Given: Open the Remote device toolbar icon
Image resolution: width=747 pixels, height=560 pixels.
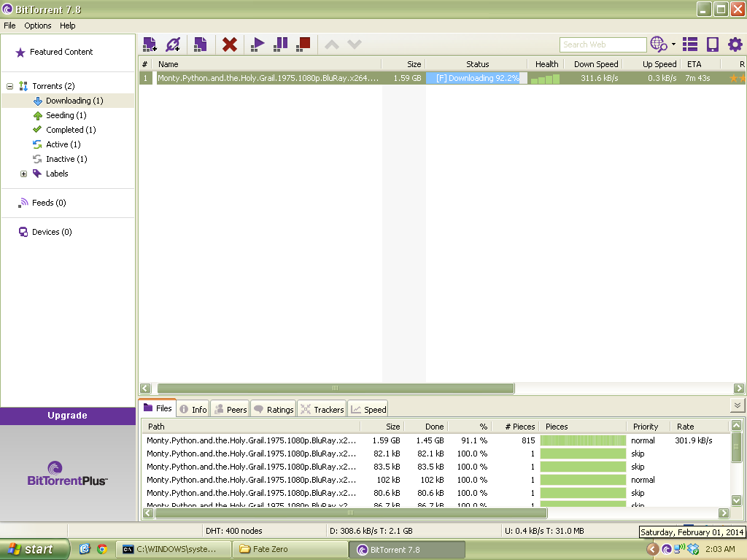Looking at the screenshot, I should point(713,44).
